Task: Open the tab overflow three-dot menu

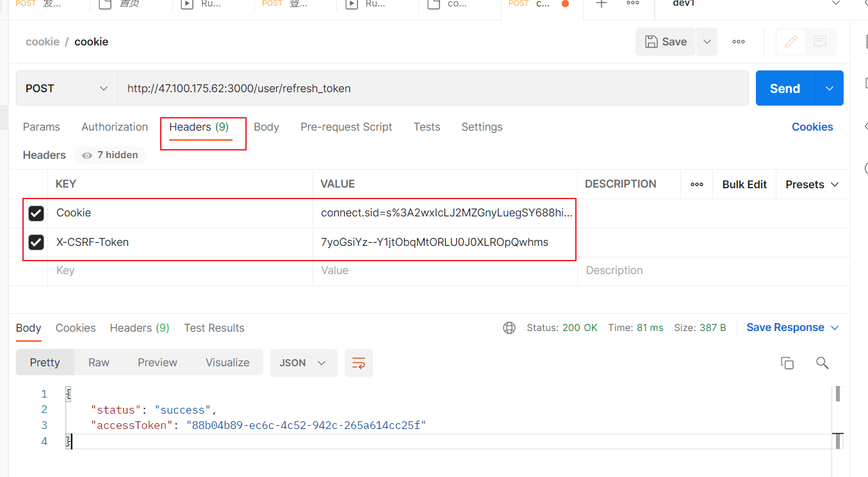Action: (633, 3)
